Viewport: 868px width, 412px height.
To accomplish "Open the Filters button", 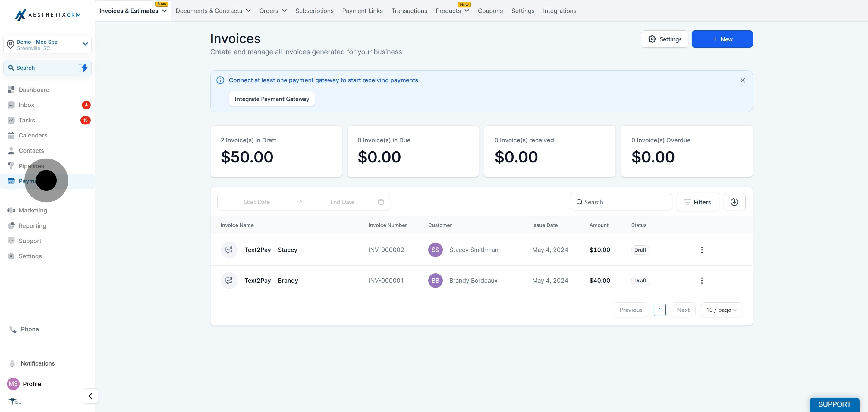I will [x=697, y=202].
